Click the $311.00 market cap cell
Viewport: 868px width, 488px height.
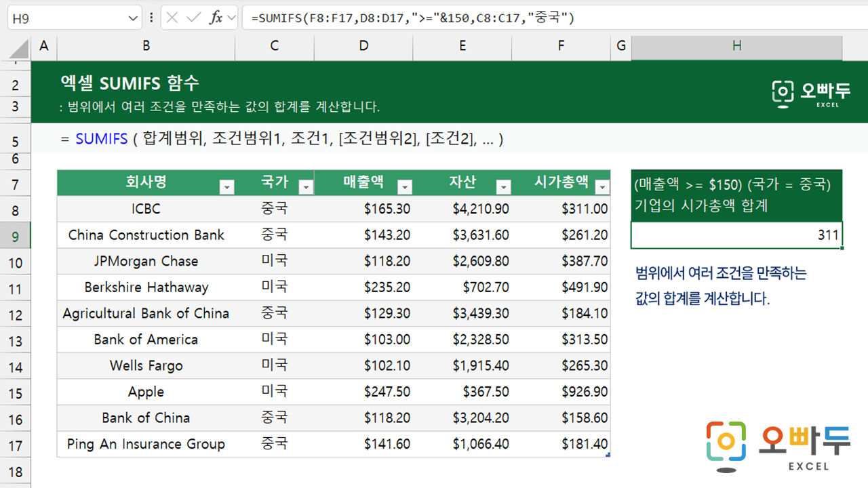(x=561, y=209)
